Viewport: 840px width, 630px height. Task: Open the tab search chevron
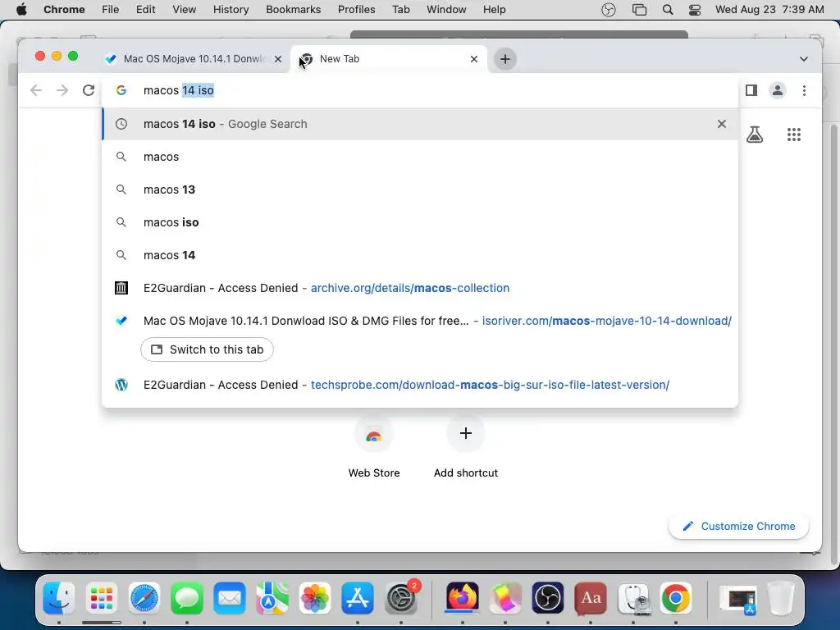tap(804, 59)
